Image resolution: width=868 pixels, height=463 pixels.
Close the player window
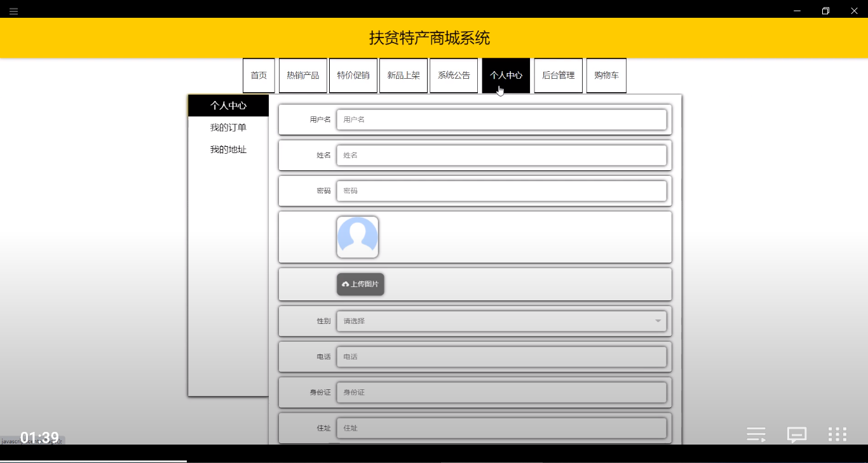[854, 11]
